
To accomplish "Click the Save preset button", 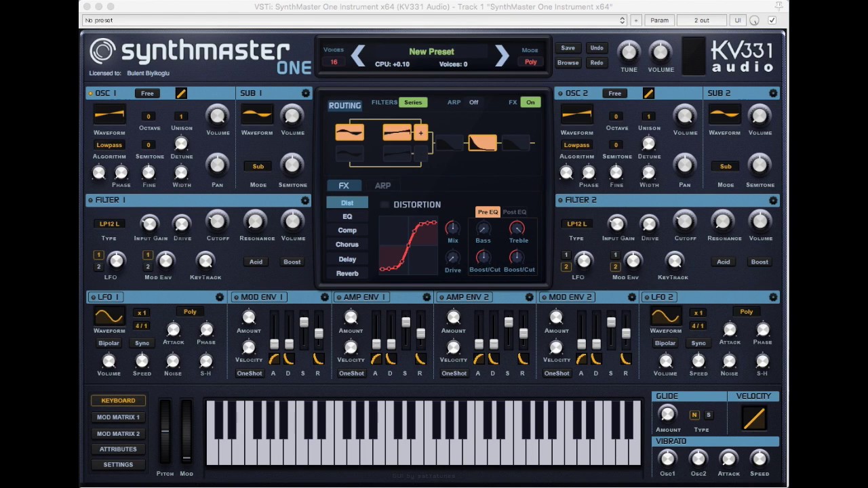I will pos(568,48).
